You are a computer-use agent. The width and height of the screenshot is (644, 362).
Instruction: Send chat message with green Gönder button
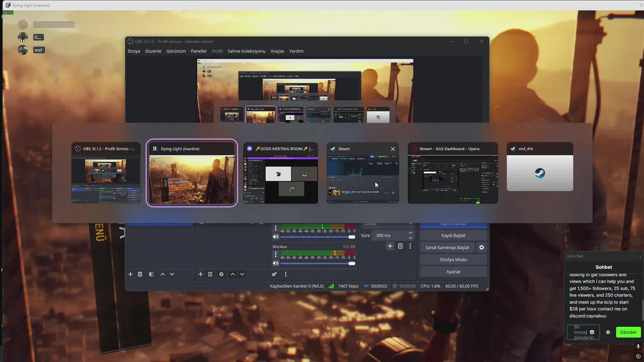[x=628, y=332]
